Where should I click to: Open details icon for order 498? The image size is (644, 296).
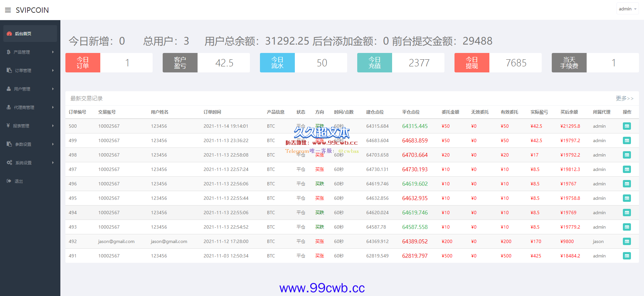point(627,155)
